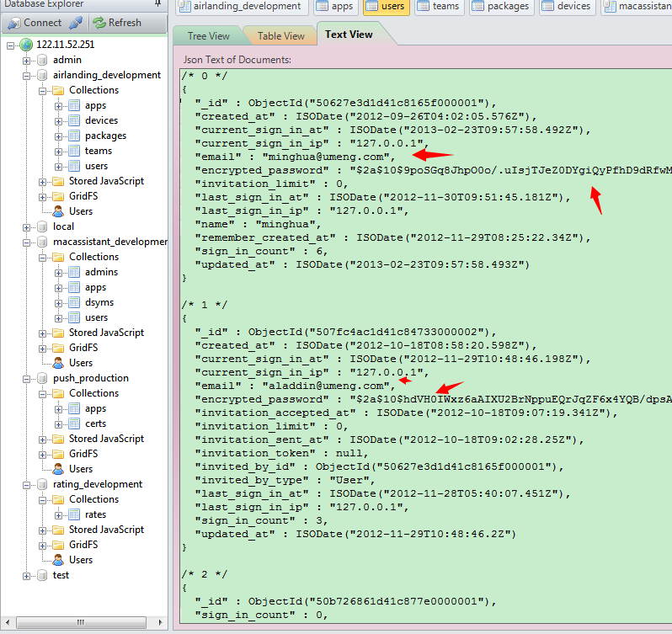This screenshot has width=672, height=634.
Task: Expand the apps collection under airlanding_development
Action: pos(58,106)
